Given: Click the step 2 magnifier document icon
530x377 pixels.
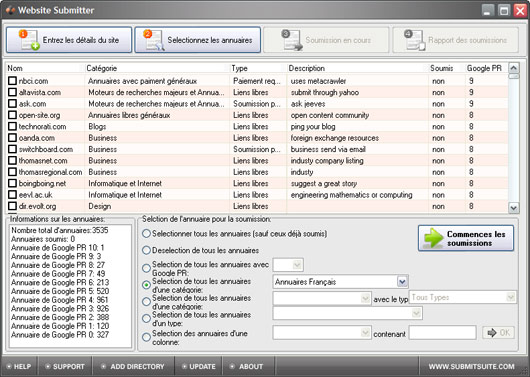Looking at the screenshot, I should point(154,40).
